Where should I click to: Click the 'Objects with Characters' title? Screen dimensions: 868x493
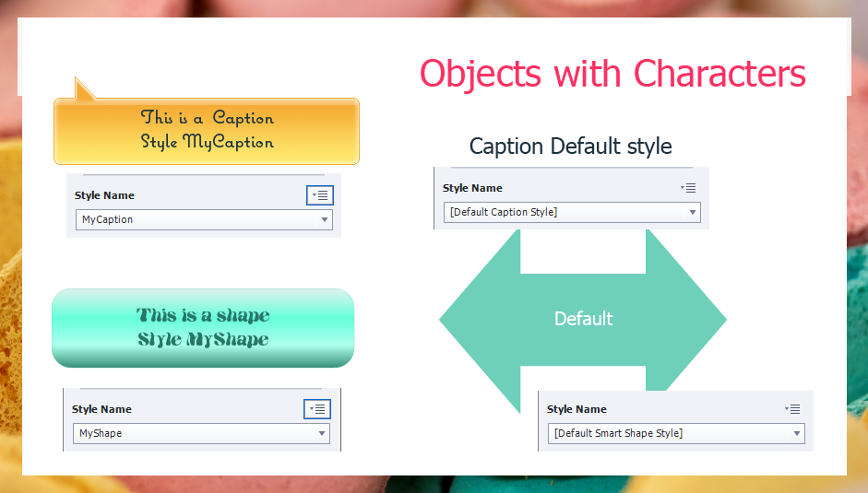[612, 74]
